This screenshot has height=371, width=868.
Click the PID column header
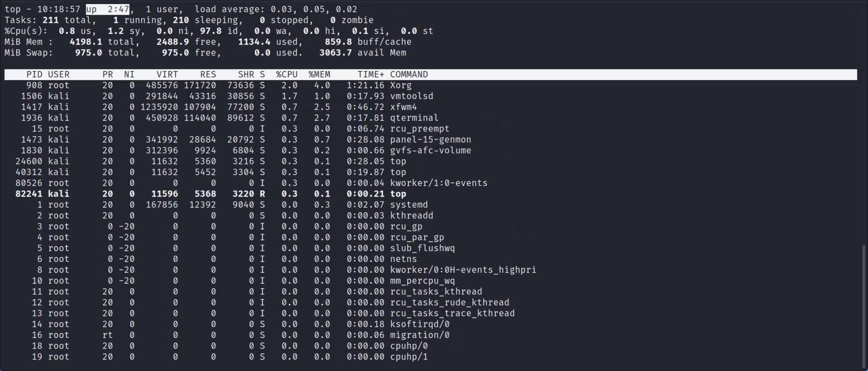pos(34,74)
